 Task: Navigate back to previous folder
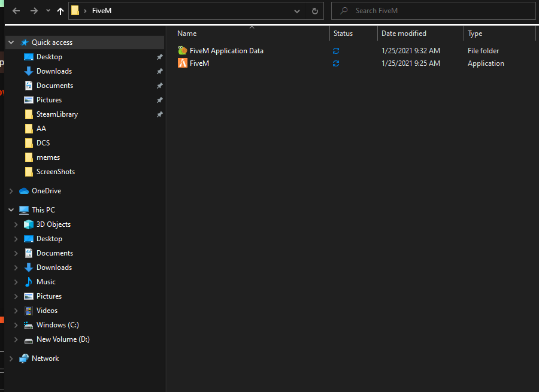coord(16,11)
